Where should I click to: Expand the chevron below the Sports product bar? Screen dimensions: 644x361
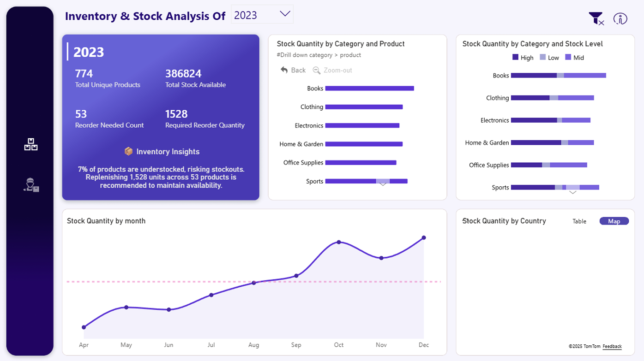383,184
